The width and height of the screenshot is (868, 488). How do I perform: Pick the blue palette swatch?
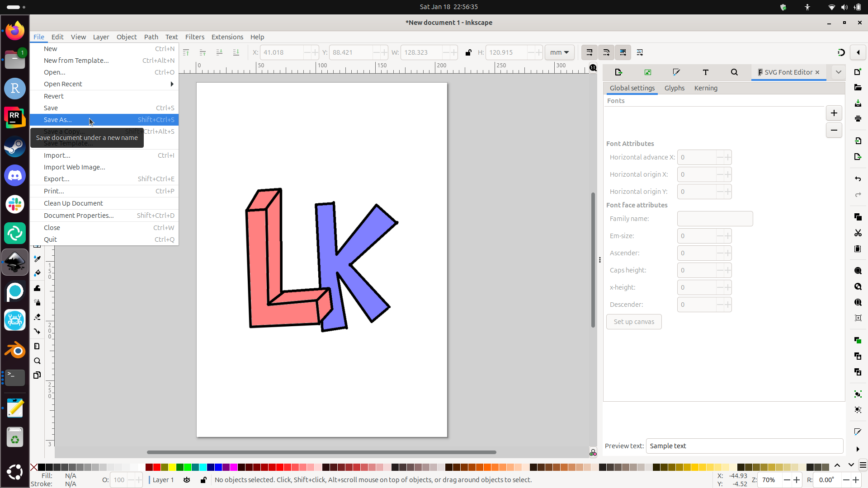[x=218, y=467]
